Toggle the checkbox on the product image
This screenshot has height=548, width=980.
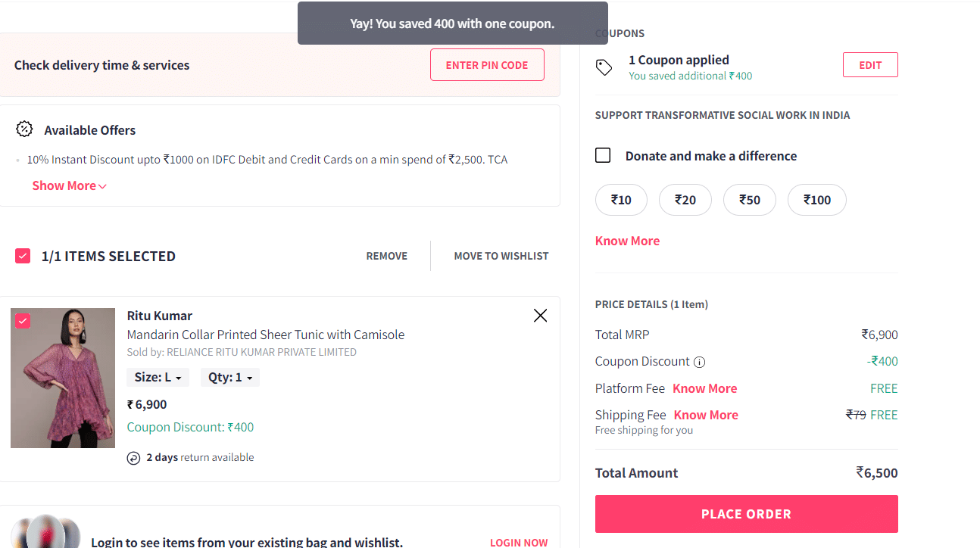click(22, 321)
